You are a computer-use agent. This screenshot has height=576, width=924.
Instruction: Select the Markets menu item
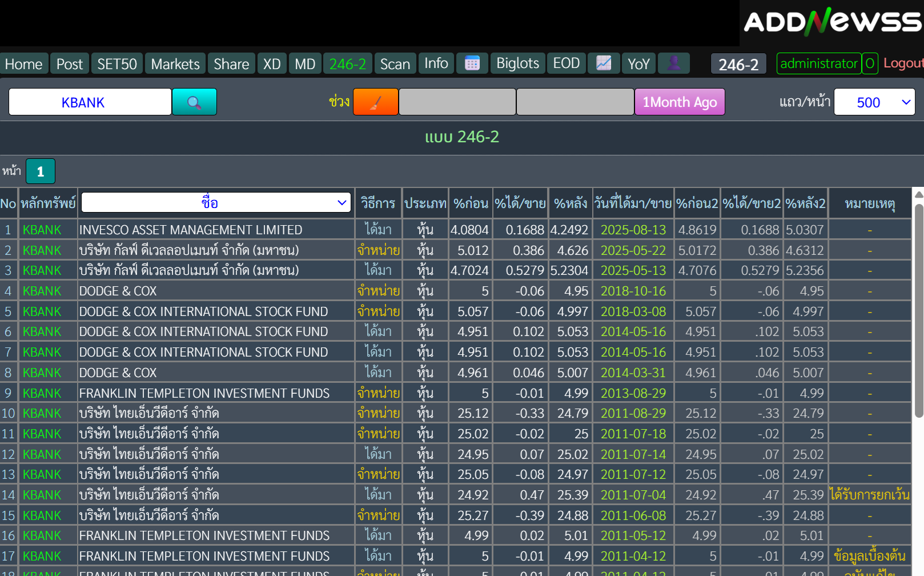point(175,63)
